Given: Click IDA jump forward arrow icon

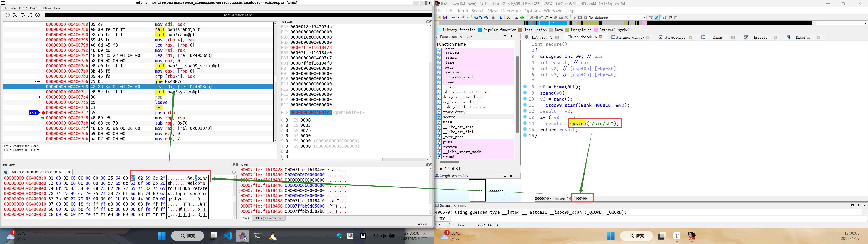Looking at the screenshot, I should 463,17.
